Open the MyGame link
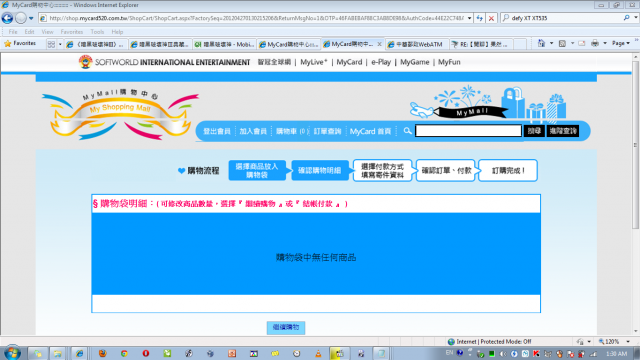Viewport: 640px width, 360px height. pyautogui.click(x=414, y=62)
